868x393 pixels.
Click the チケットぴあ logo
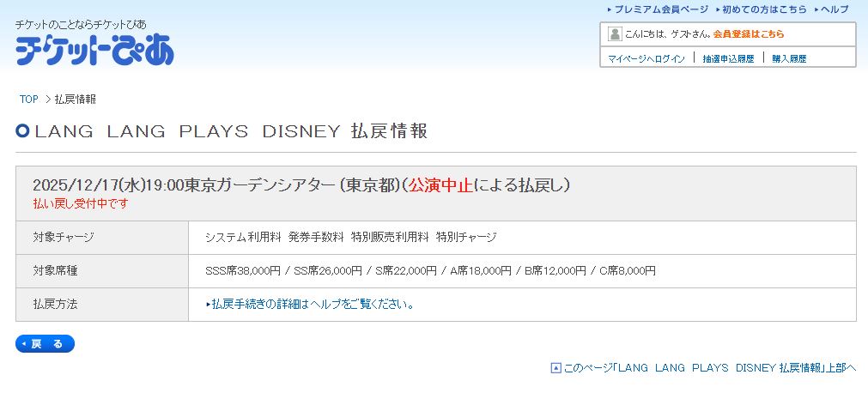94,51
